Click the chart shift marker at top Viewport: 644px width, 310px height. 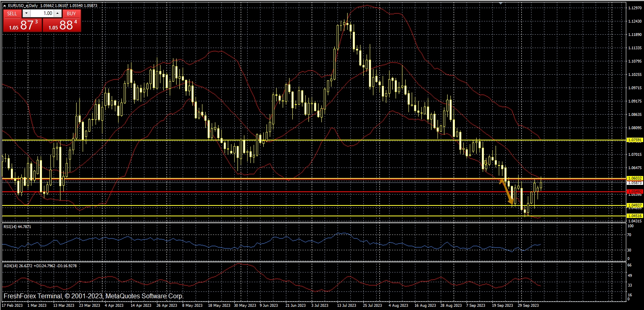(x=500, y=3)
